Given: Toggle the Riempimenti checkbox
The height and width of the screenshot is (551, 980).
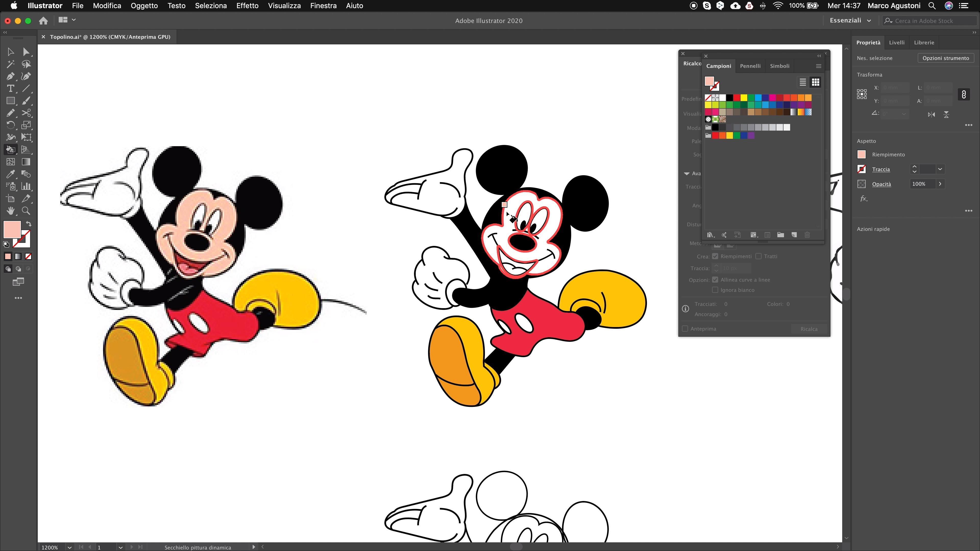Looking at the screenshot, I should click(x=715, y=256).
